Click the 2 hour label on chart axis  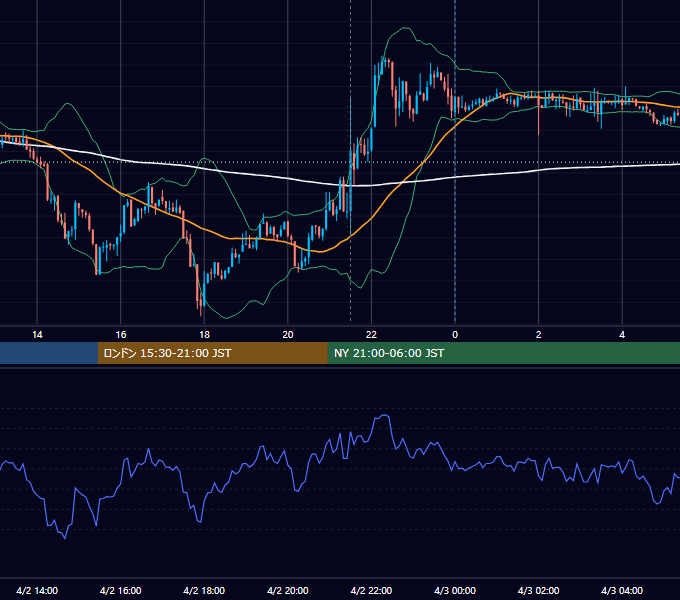(539, 335)
